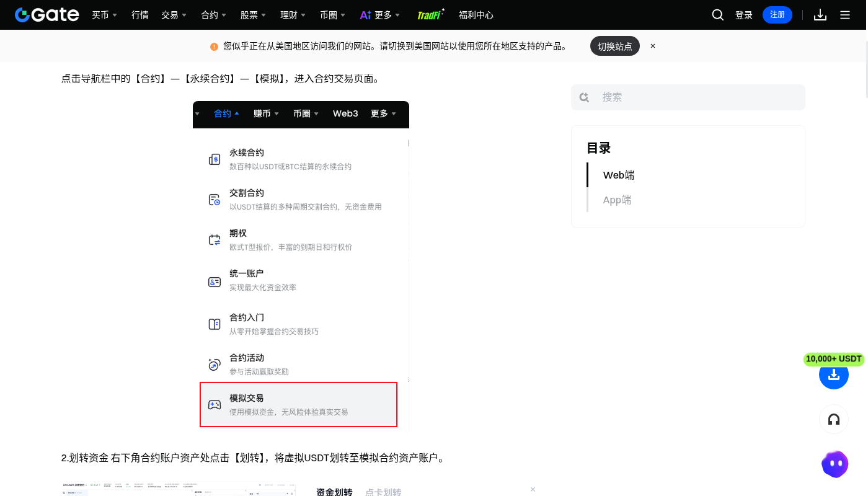
Task: Open the TradFi link
Action: tap(430, 15)
